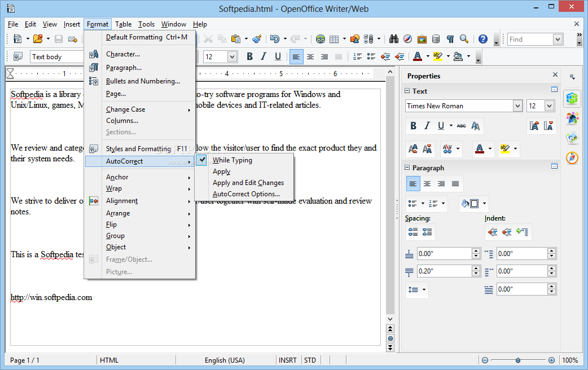Open the font size dropdown in formatting toolbar
Screen dimensions: 588x370
click(x=232, y=57)
